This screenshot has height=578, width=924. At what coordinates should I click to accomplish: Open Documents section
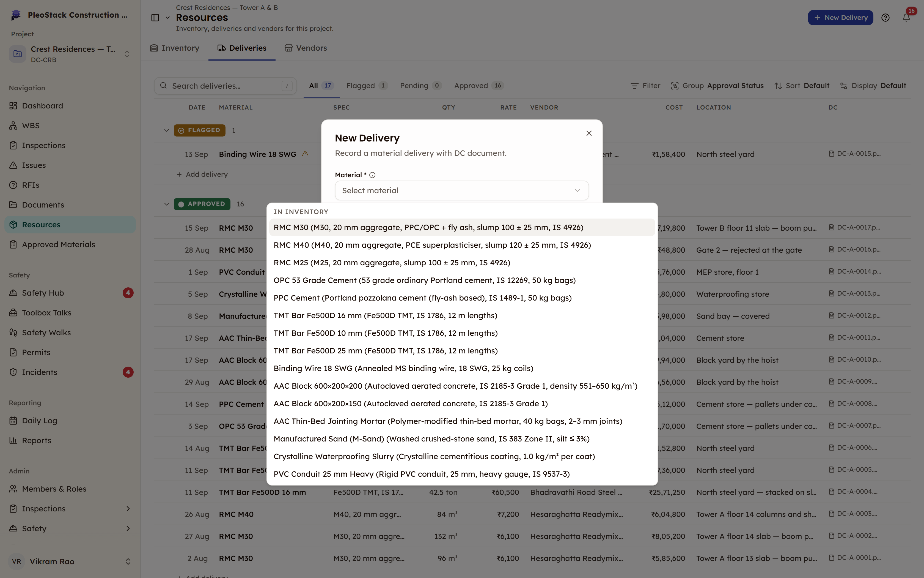[70, 205]
